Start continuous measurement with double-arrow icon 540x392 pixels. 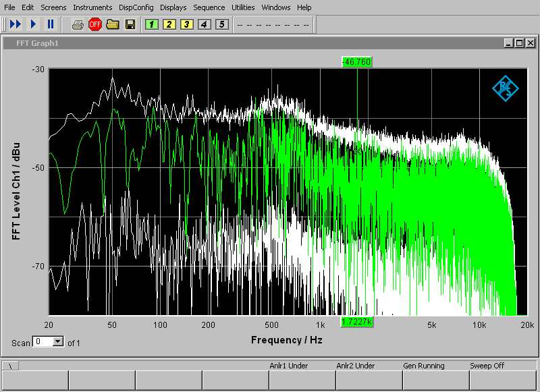click(x=16, y=24)
